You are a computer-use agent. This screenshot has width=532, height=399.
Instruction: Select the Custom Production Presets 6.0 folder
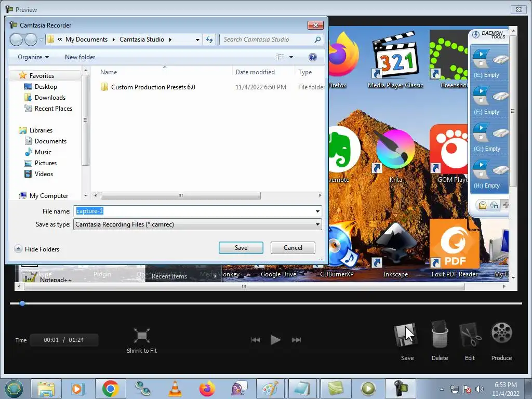point(153,87)
